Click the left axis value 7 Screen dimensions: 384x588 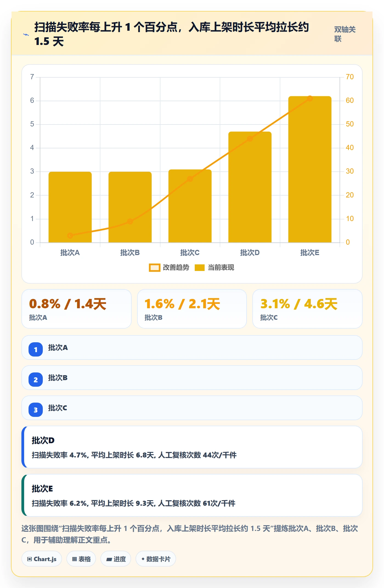pos(32,77)
